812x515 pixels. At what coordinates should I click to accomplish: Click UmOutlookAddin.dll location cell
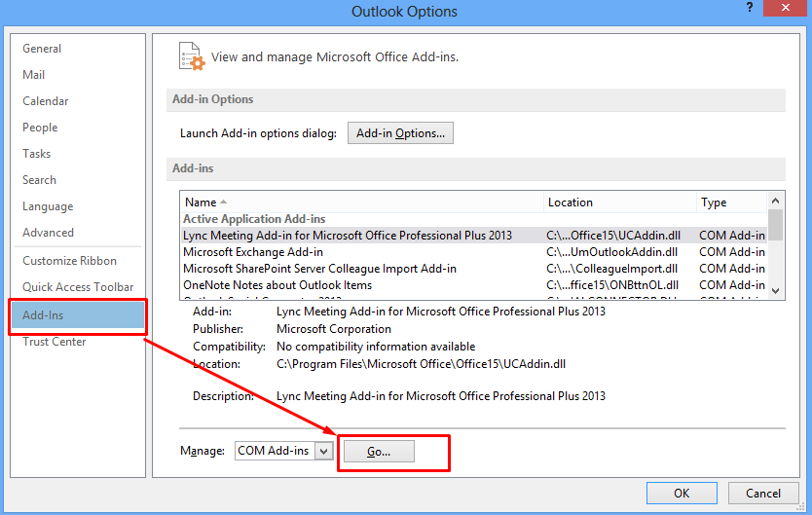click(611, 252)
